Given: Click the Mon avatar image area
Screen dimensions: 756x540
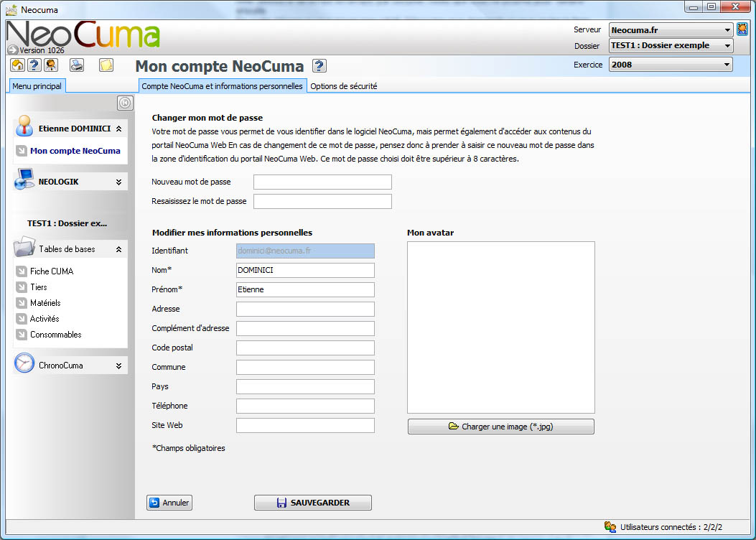Looking at the screenshot, I should (501, 327).
